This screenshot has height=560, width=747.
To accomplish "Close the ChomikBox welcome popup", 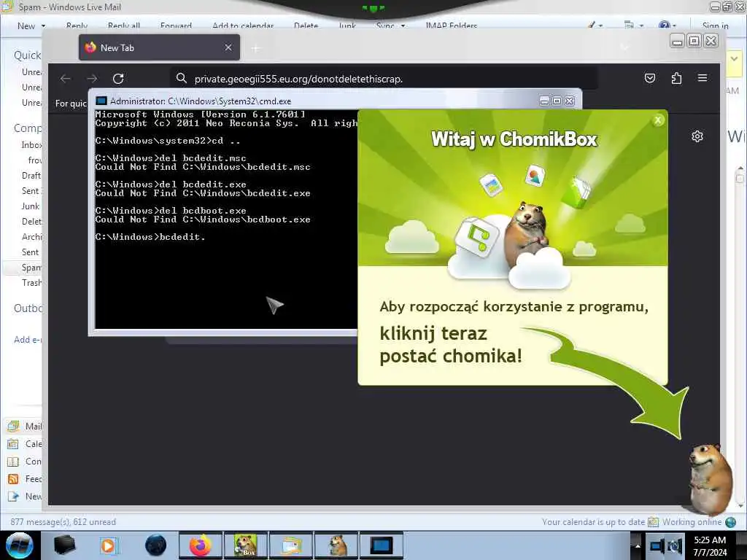I will coord(658,120).
